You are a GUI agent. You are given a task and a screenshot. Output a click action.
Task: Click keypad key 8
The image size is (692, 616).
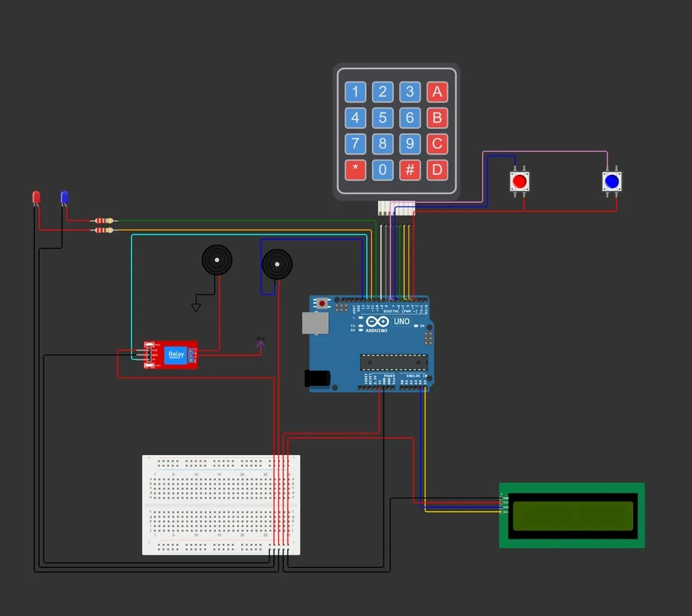point(383,144)
